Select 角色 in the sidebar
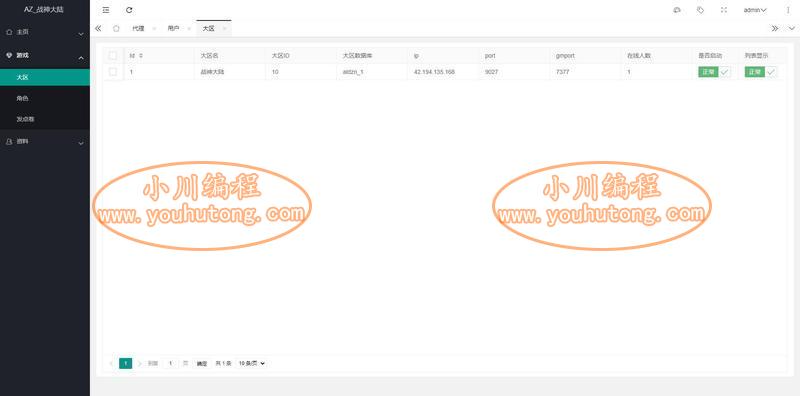Viewport: 800px width, 396px height. pos(45,98)
